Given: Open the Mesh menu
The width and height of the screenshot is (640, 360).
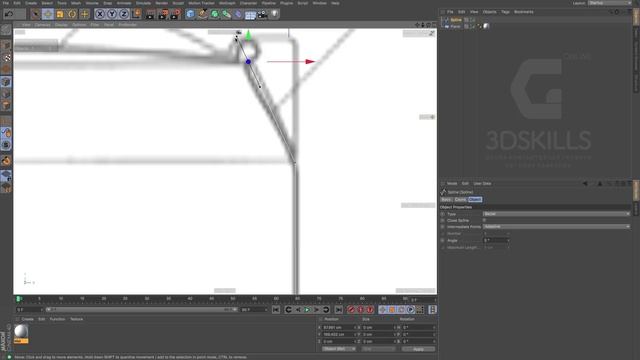Looking at the screenshot, I should point(76,3).
